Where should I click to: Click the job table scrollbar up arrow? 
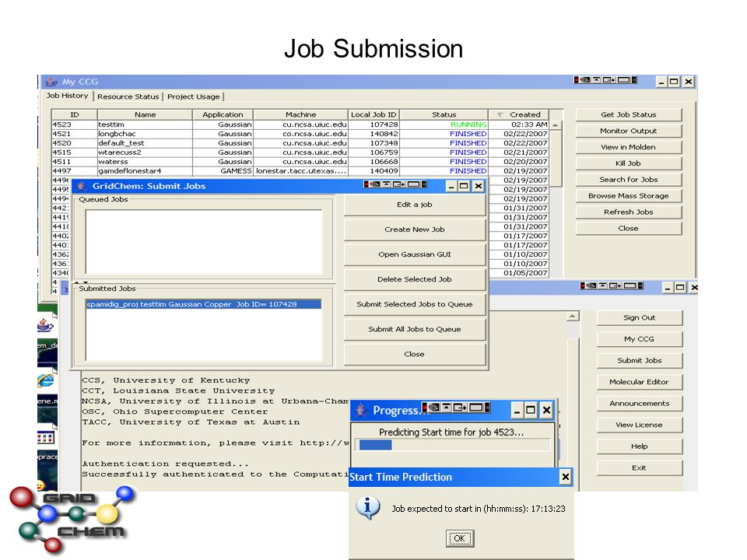556,125
